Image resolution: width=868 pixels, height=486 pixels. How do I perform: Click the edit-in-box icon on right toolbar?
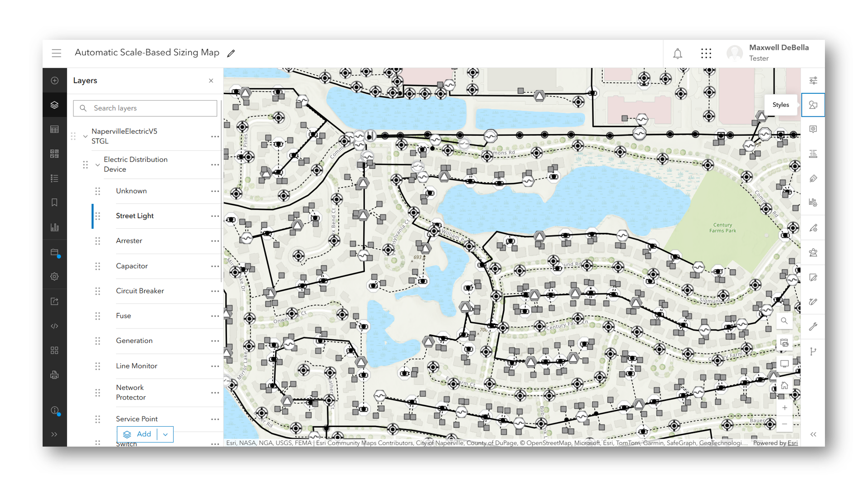point(813,278)
